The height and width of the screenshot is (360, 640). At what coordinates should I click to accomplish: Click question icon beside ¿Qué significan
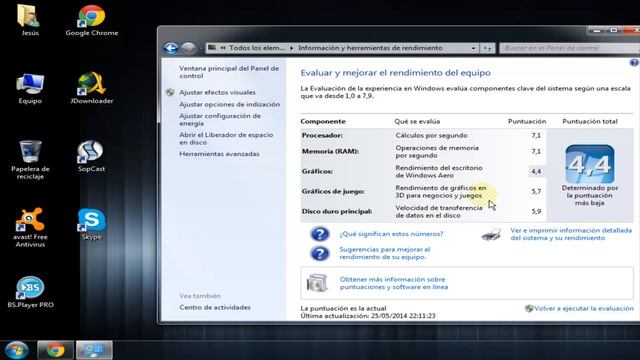click(x=320, y=234)
